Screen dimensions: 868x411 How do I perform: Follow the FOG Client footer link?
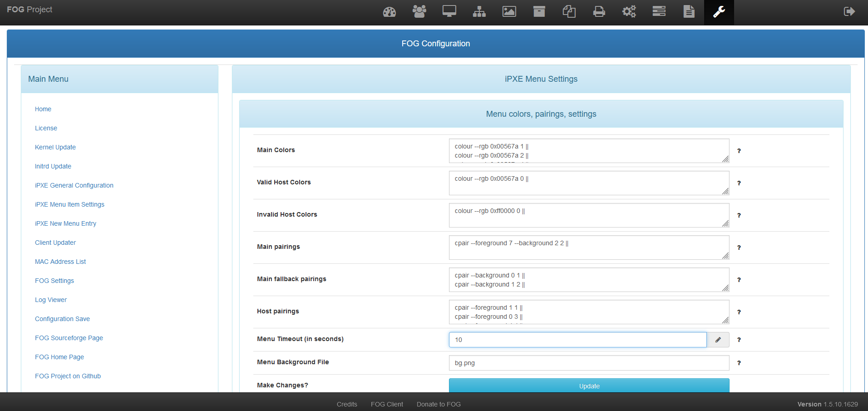point(387,404)
